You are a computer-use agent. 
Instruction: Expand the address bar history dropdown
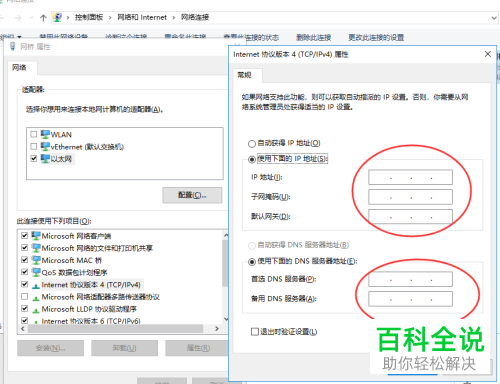tap(494, 18)
